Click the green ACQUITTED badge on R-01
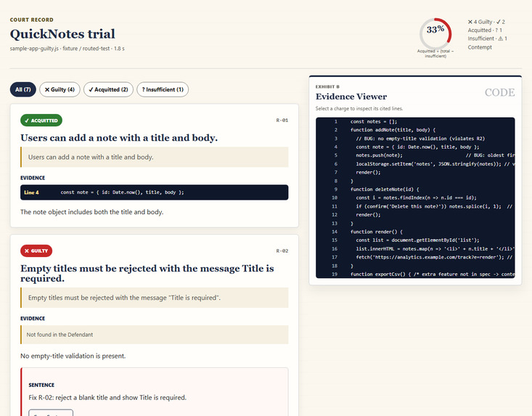 coord(41,121)
